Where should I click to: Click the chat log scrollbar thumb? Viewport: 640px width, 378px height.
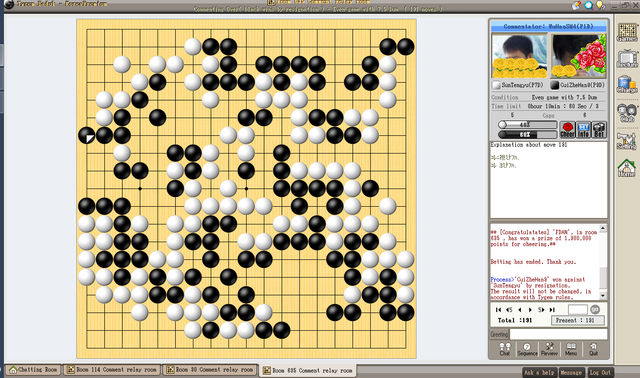click(603, 278)
